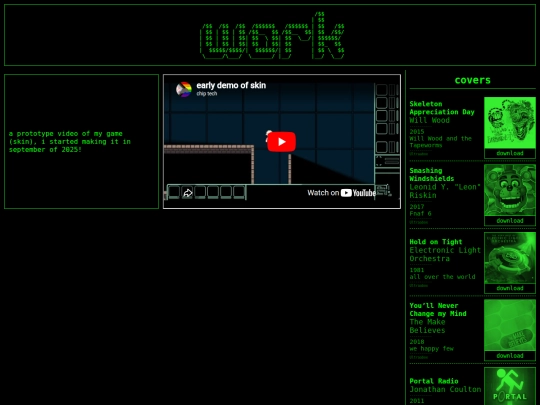Image resolution: width=540 pixels, height=405 pixels.
Task: Click the year '2017' under Riskin
Action: tap(417, 207)
